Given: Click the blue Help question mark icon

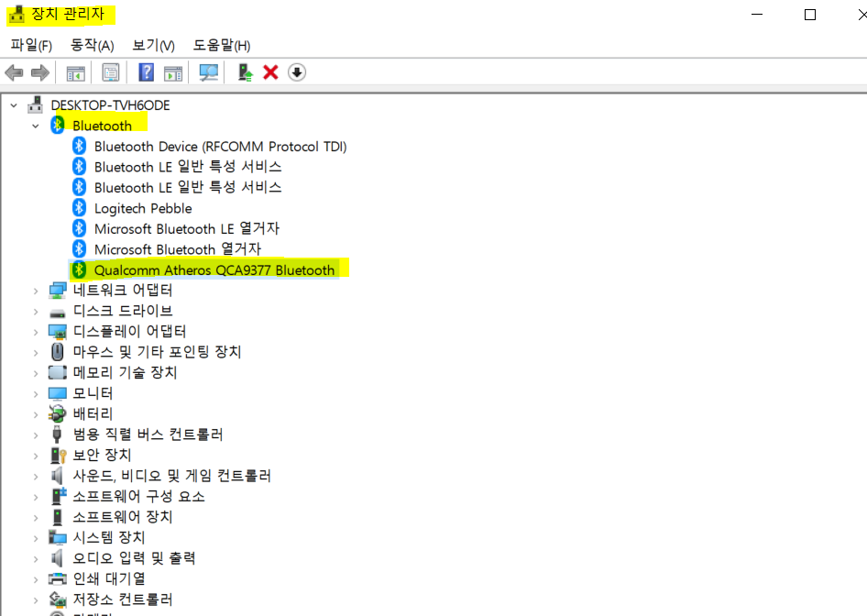Looking at the screenshot, I should [146, 72].
